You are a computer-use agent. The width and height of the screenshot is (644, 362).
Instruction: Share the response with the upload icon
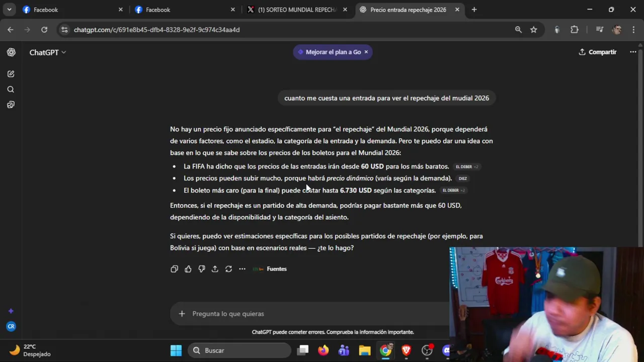coord(215,269)
